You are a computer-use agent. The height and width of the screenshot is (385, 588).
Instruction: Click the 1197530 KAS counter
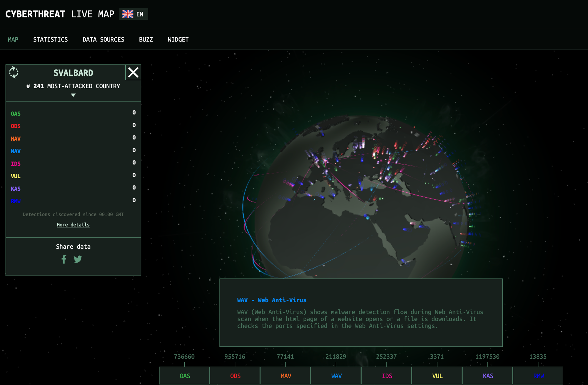487,356
